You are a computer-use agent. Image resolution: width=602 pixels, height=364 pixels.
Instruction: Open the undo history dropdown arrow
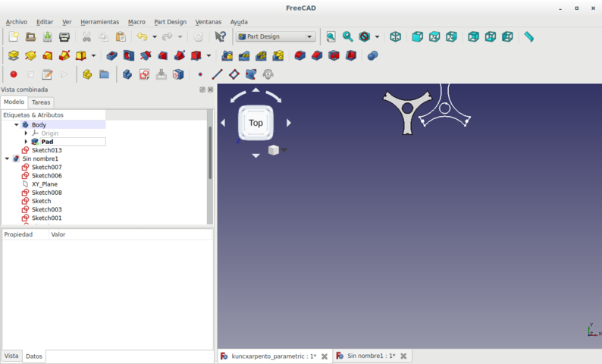[155, 37]
